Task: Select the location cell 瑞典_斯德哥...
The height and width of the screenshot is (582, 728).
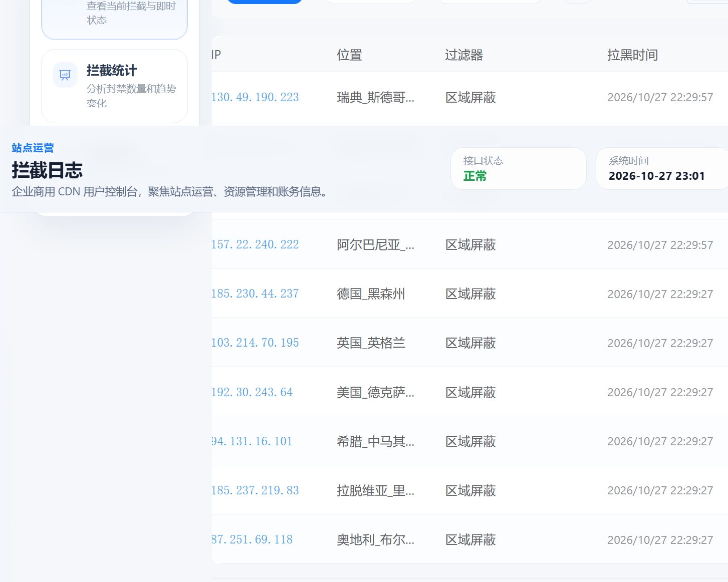Action: click(376, 97)
